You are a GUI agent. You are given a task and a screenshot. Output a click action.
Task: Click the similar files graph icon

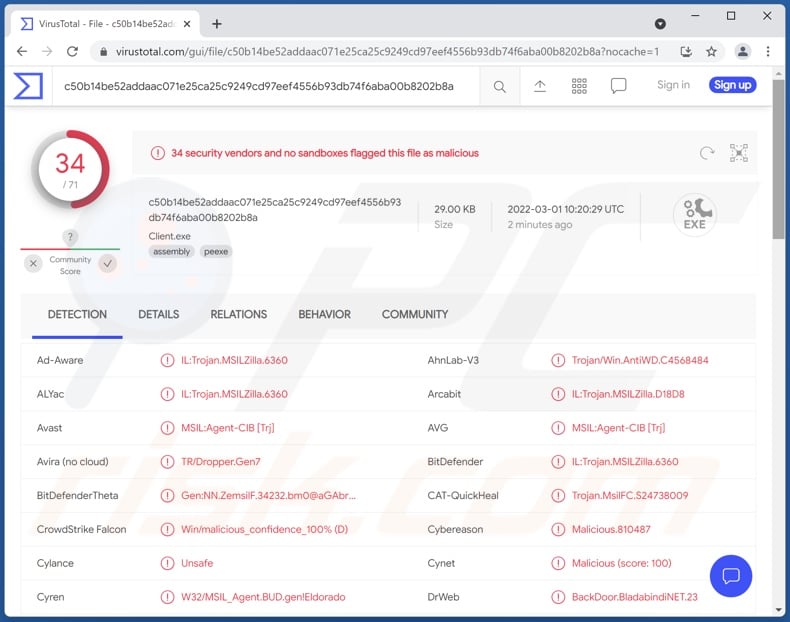pos(738,153)
